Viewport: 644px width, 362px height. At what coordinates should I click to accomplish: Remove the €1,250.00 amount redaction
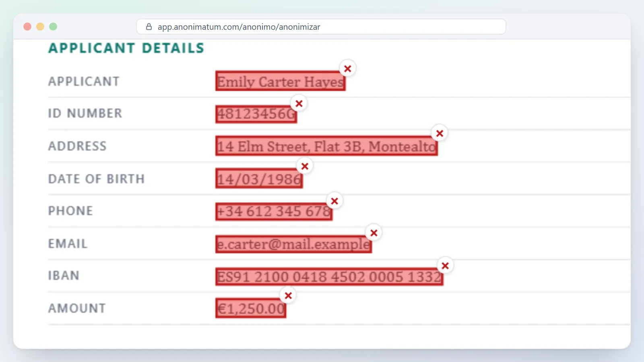pos(288,296)
